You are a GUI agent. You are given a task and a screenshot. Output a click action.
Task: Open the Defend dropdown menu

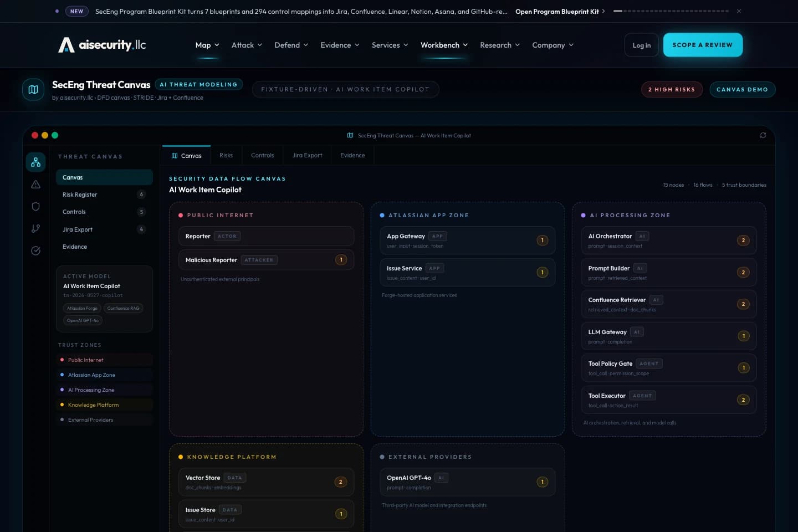coord(291,45)
